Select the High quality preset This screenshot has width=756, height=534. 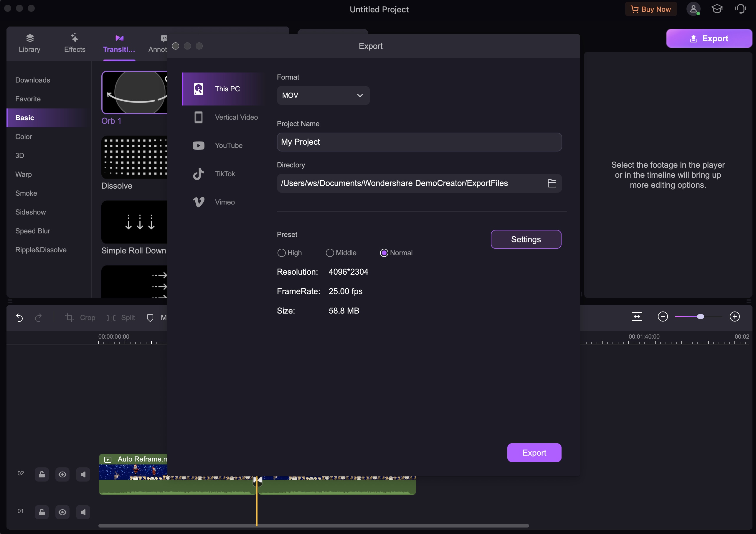coord(281,253)
